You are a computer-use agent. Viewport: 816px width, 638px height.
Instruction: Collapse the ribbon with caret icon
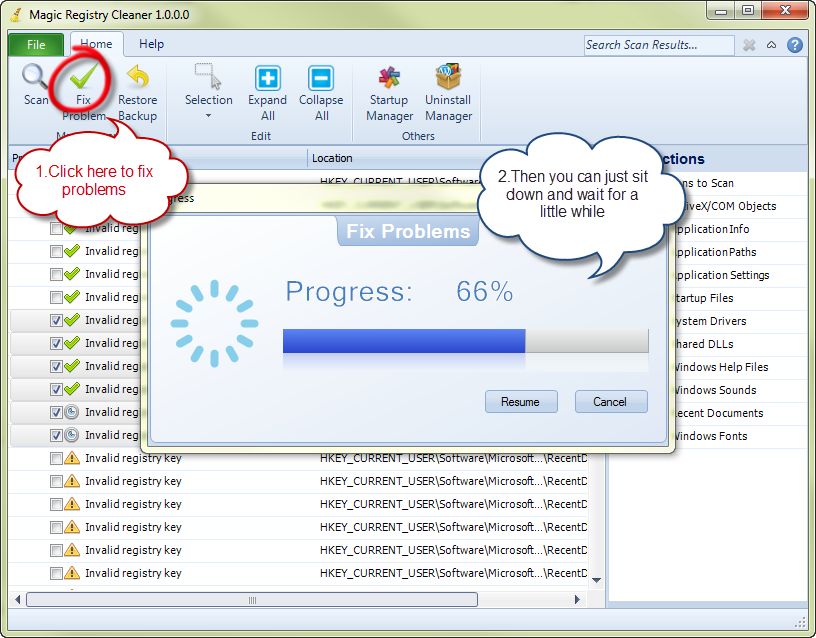pyautogui.click(x=772, y=45)
